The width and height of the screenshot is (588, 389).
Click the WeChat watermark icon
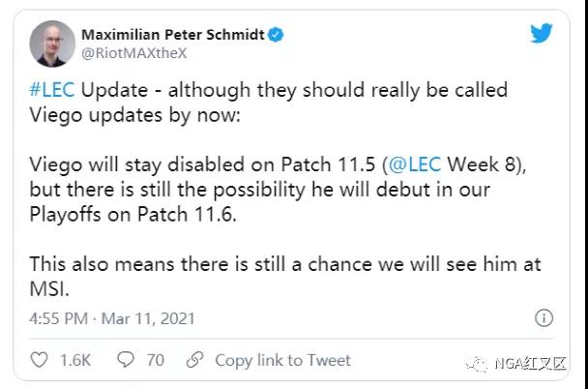click(478, 364)
